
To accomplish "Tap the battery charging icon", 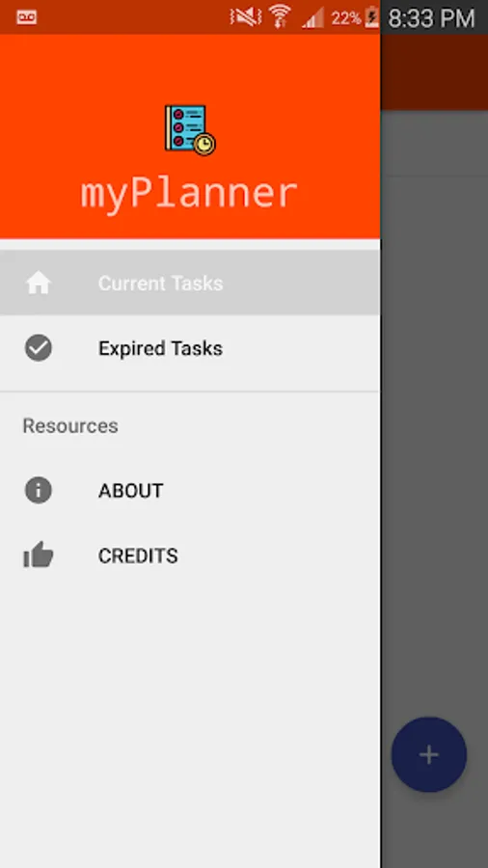I will 372,17.
